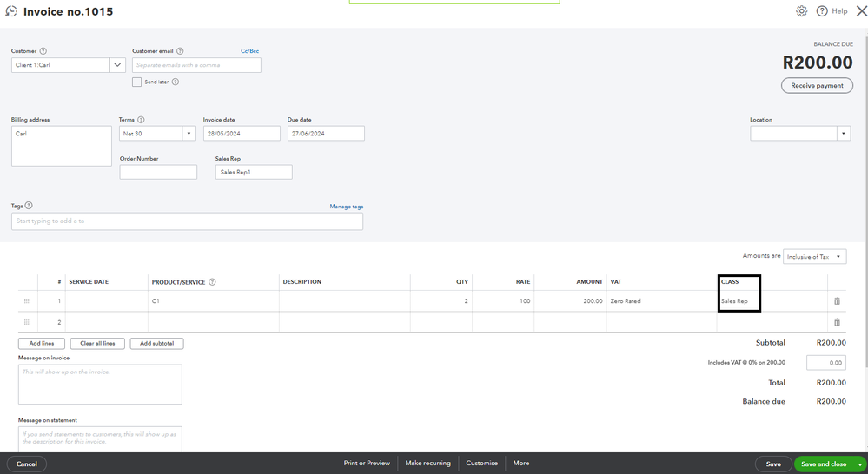
Task: Expand the Customer dropdown arrow
Action: (x=117, y=65)
